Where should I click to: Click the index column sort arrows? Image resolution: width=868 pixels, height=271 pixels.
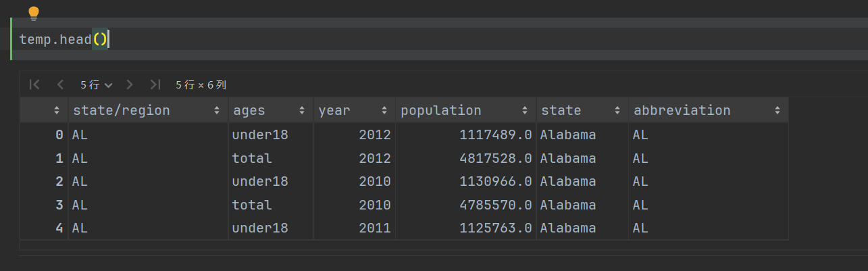tap(57, 110)
